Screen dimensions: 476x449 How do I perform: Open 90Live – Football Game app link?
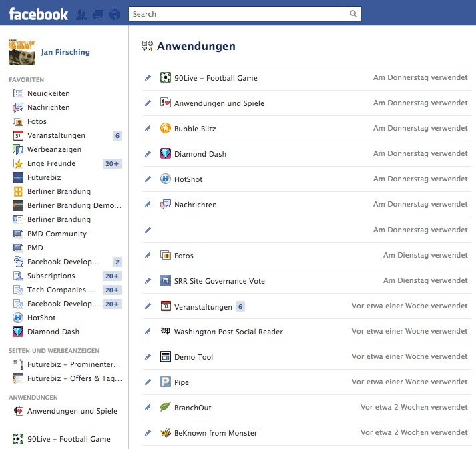(x=216, y=78)
